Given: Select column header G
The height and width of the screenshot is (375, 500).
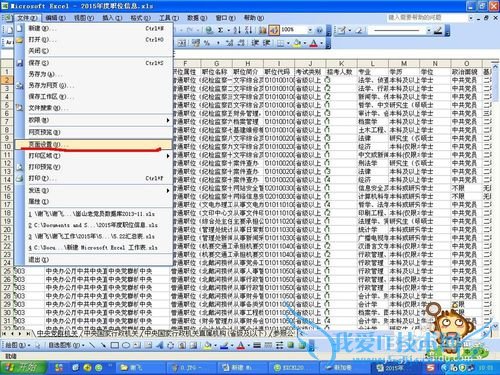Looking at the screenshot, I should point(217,63).
